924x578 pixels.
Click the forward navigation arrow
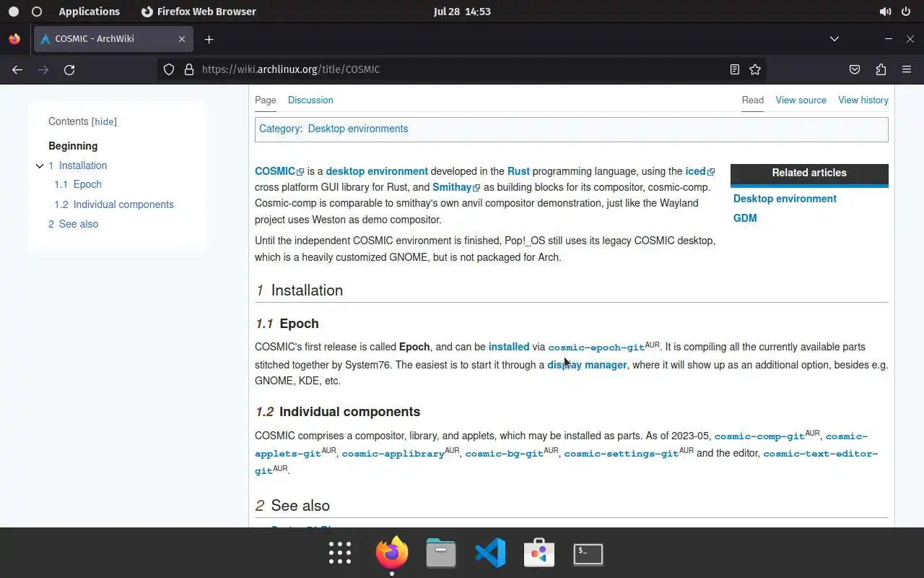pyautogui.click(x=43, y=69)
